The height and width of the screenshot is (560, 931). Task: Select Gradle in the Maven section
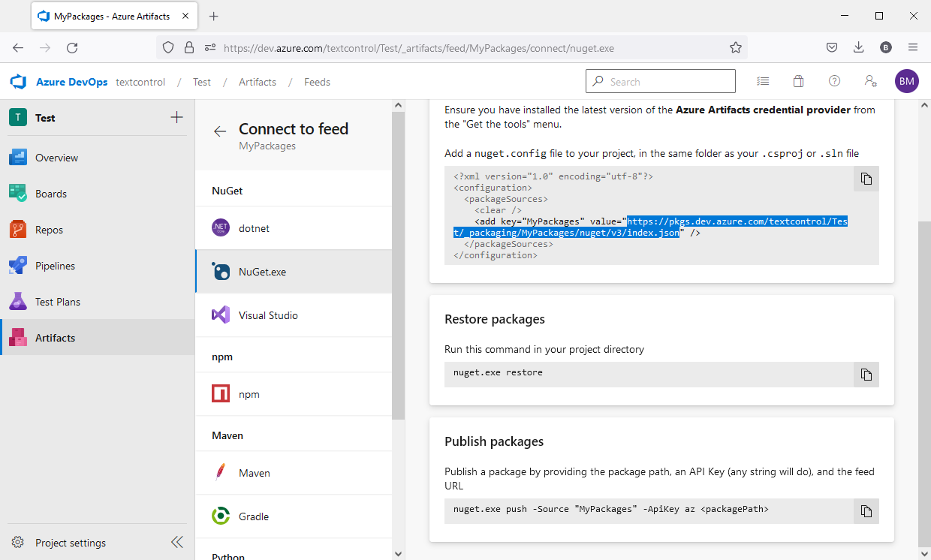tap(255, 516)
